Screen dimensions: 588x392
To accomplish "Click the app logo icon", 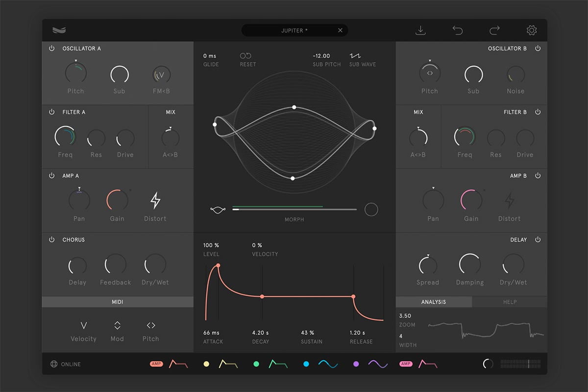I will (x=59, y=30).
